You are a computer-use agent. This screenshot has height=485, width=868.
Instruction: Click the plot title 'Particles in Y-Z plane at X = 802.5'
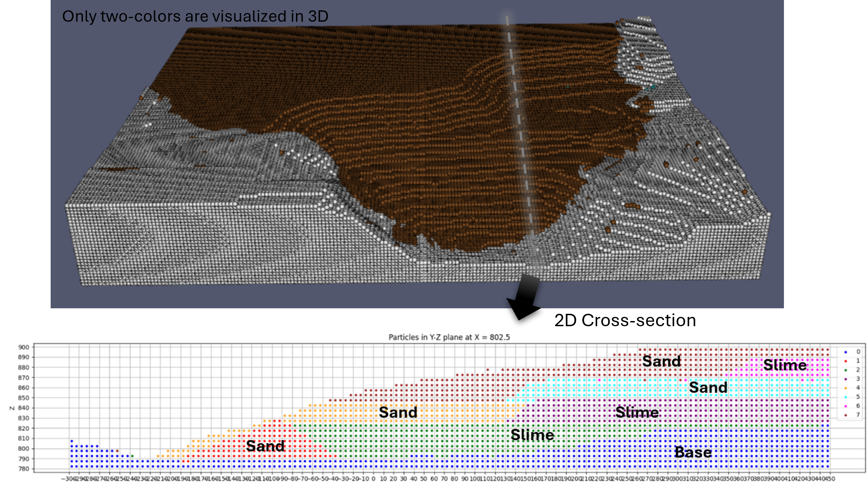(449, 337)
